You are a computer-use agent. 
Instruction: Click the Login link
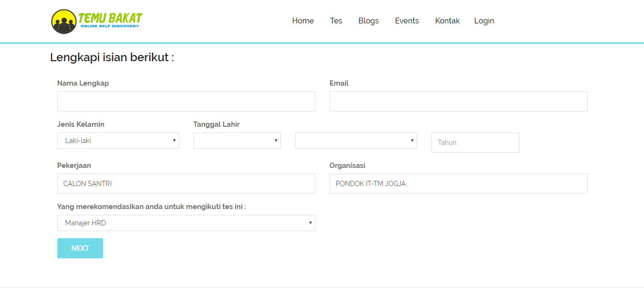coord(484,21)
